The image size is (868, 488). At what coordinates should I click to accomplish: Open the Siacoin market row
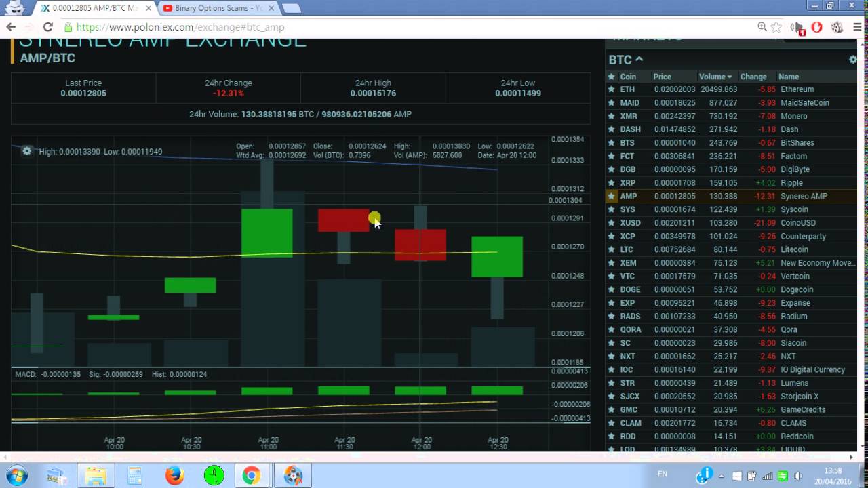pos(731,343)
